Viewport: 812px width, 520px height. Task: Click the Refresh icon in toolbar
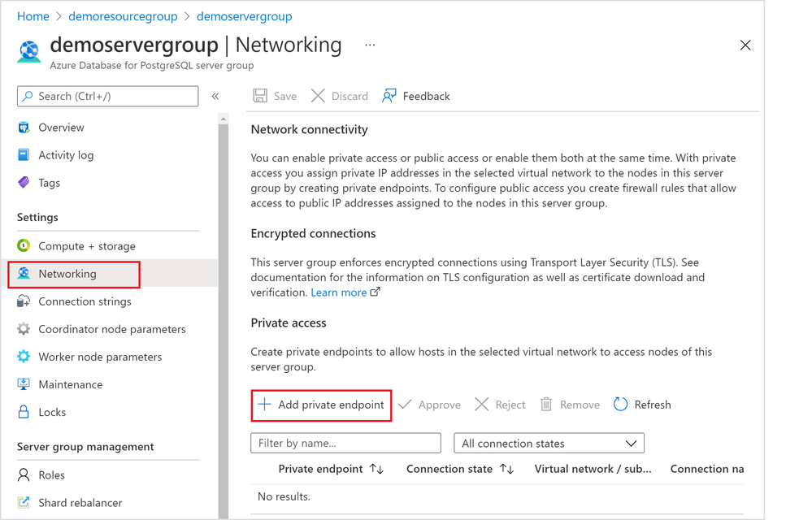(621, 405)
